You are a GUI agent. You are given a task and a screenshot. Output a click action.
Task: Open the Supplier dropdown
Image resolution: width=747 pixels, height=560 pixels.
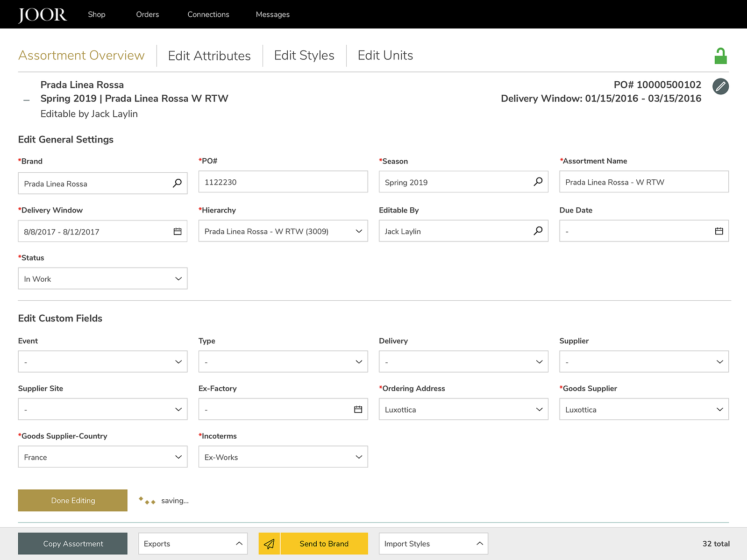click(x=644, y=362)
